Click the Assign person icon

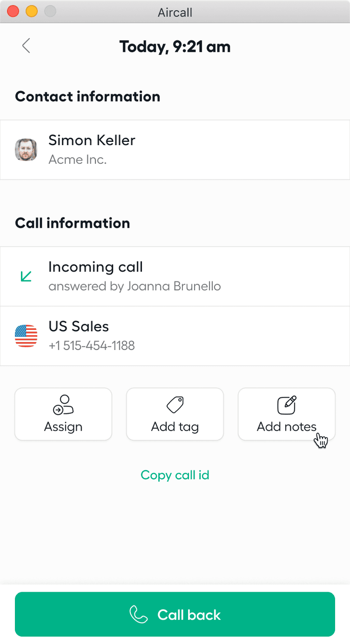pyautogui.click(x=63, y=405)
